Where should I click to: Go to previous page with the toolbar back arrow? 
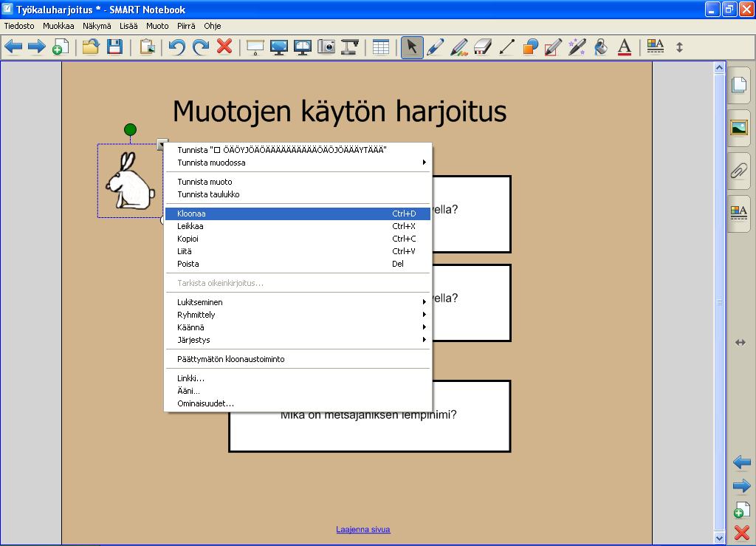click(13, 47)
